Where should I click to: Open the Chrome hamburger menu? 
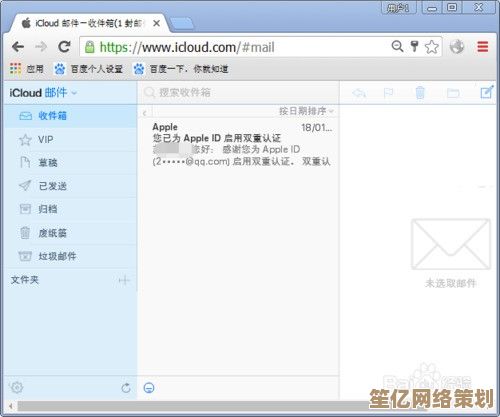click(483, 47)
